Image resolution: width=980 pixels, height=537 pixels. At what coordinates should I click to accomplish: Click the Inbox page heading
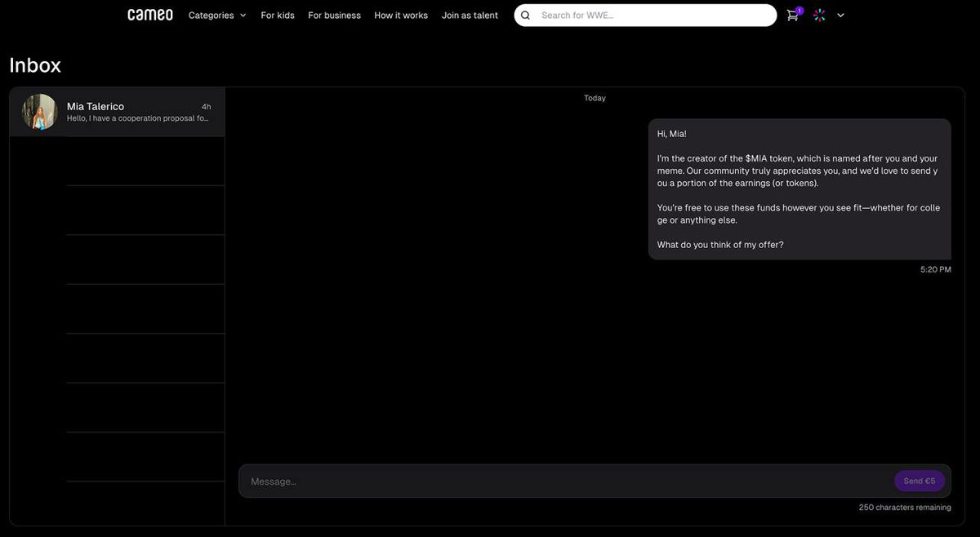click(35, 65)
